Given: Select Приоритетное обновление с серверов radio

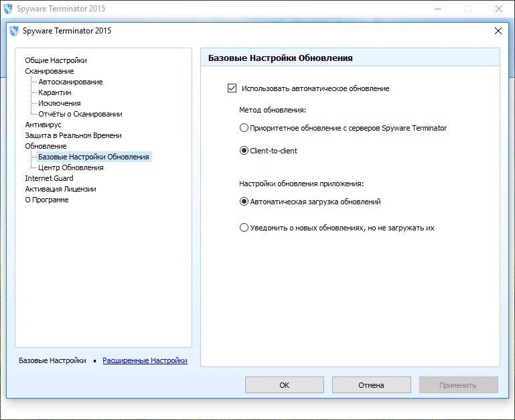Looking at the screenshot, I should click(x=244, y=128).
